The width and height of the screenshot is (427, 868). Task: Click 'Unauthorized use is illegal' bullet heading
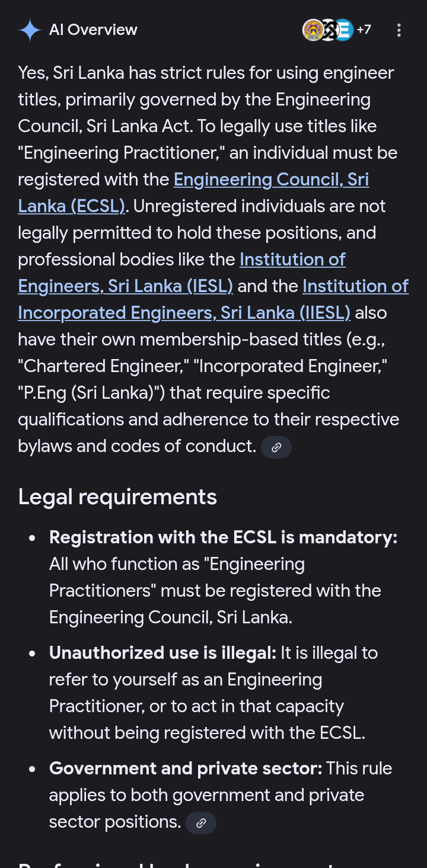click(x=163, y=653)
